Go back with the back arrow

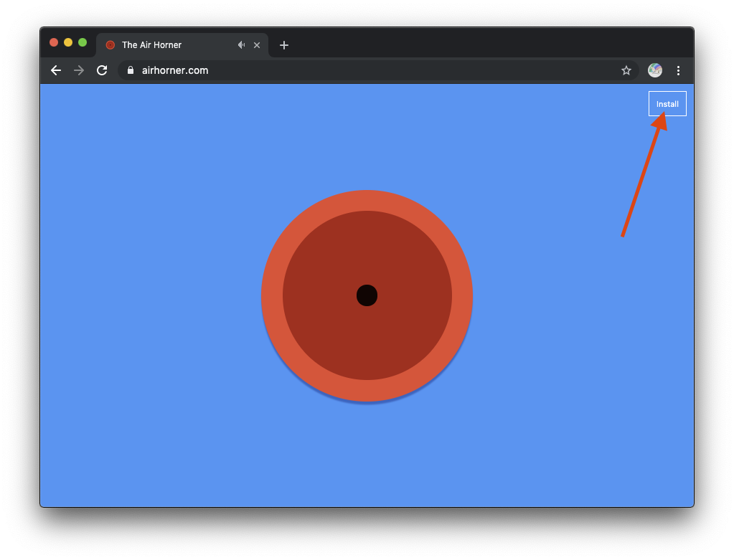click(56, 70)
